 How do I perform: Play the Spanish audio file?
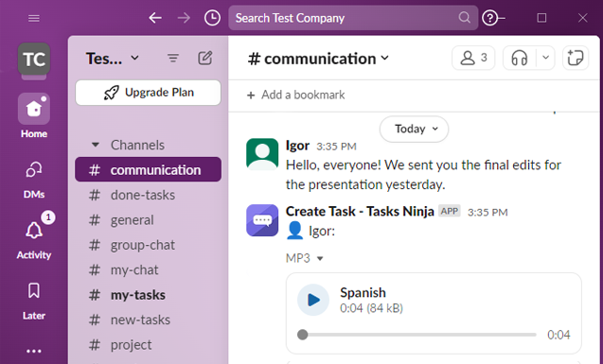(x=313, y=300)
